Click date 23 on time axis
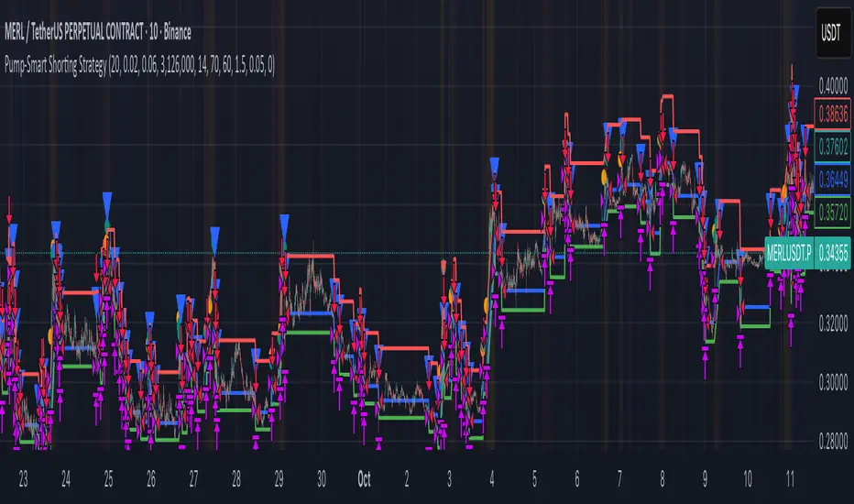Image resolution: width=854 pixels, height=504 pixels. pos(23,479)
